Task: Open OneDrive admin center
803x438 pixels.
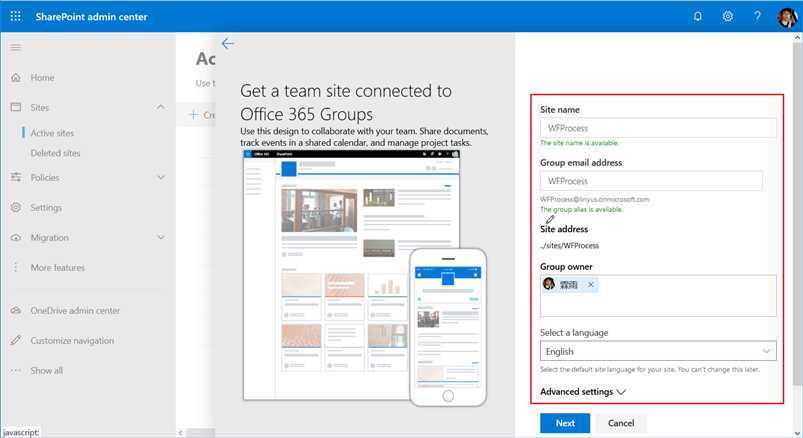Action: coord(75,310)
